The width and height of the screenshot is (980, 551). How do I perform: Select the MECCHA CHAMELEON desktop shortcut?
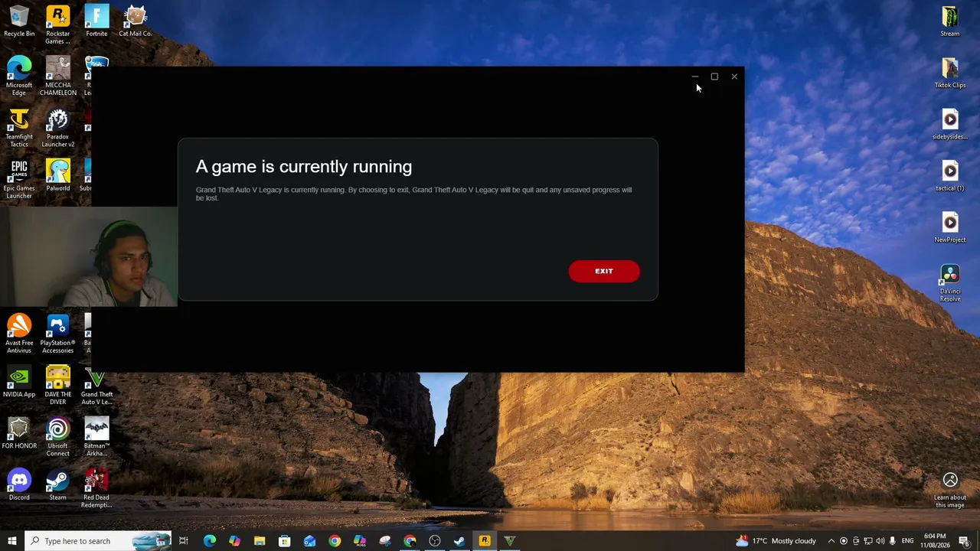58,77
